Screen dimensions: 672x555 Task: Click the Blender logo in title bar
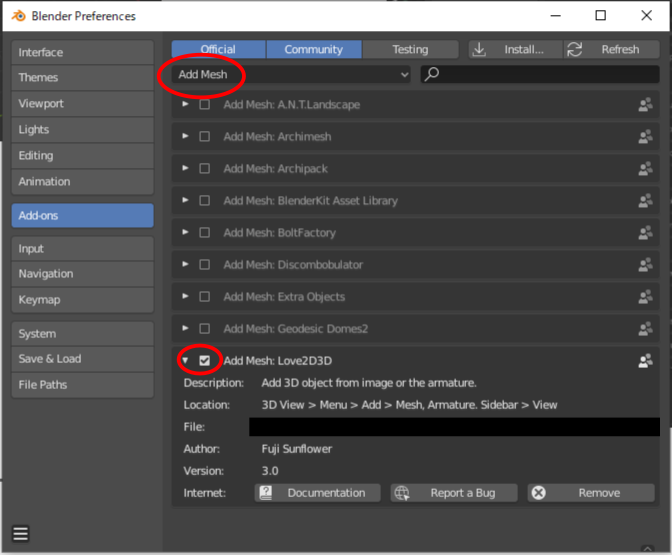(x=18, y=16)
